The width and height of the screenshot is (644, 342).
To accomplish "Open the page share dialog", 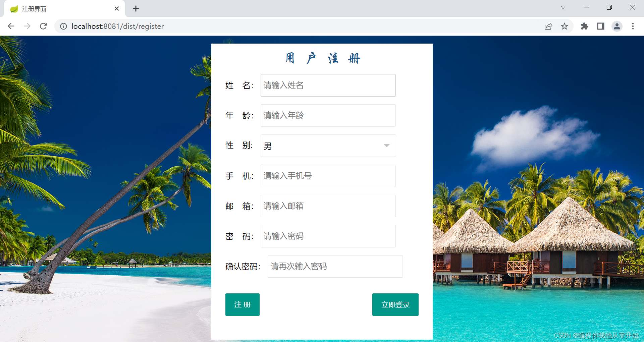I will [x=548, y=26].
